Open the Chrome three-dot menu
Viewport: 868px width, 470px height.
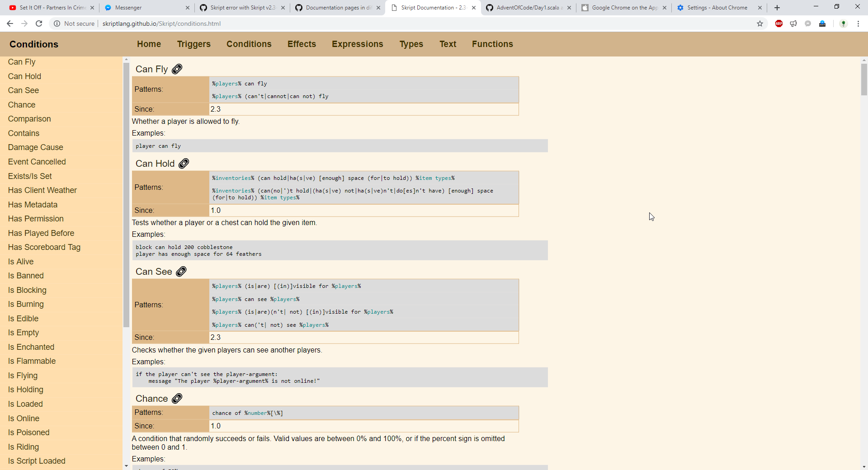[x=859, y=23]
